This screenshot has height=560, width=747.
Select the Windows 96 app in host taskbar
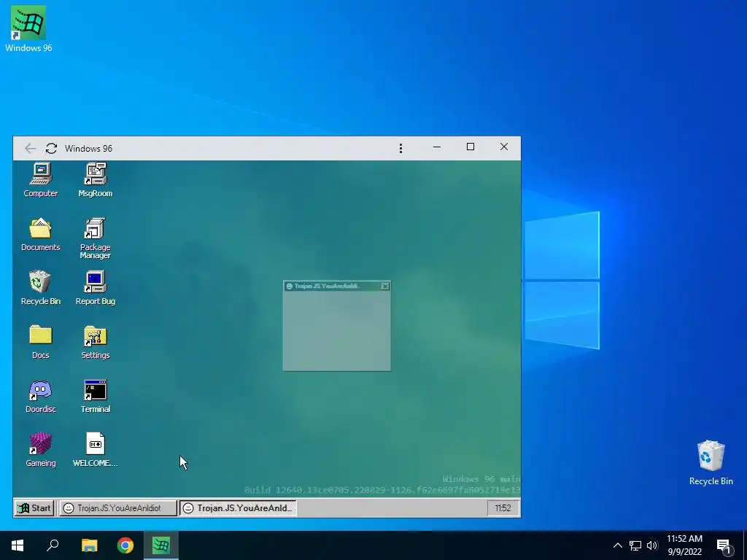pyautogui.click(x=161, y=545)
